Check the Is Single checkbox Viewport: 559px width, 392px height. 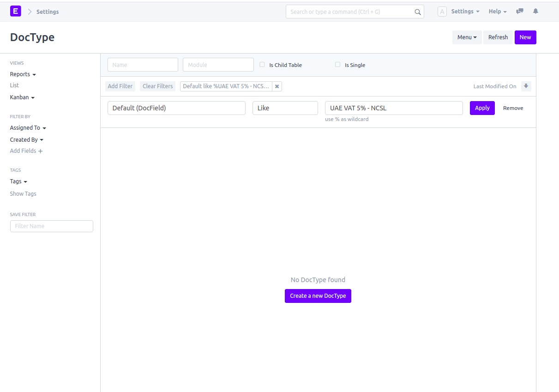(337, 65)
